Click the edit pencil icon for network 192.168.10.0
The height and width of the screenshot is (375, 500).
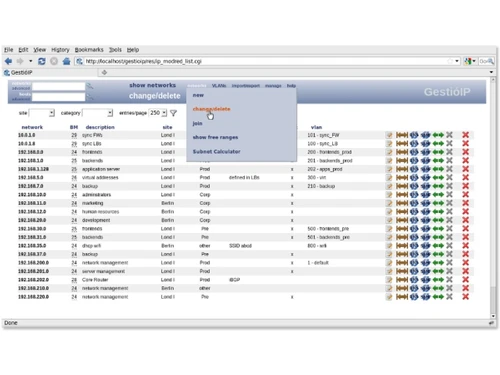tap(389, 195)
